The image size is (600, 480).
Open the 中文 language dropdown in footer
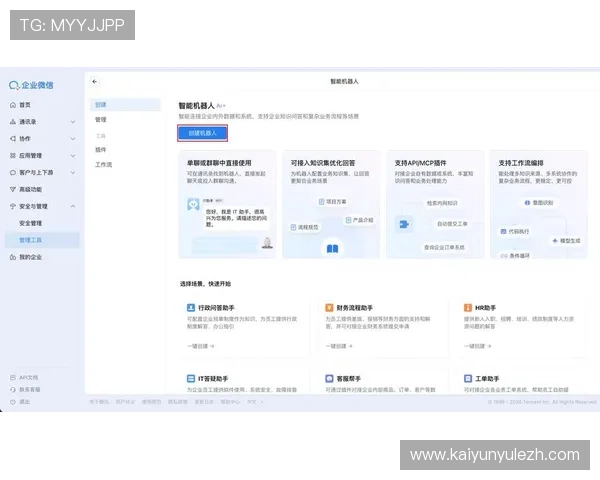255,402
